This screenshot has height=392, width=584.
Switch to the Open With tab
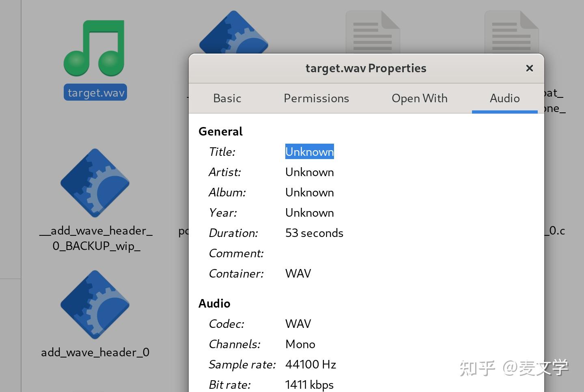(x=419, y=98)
